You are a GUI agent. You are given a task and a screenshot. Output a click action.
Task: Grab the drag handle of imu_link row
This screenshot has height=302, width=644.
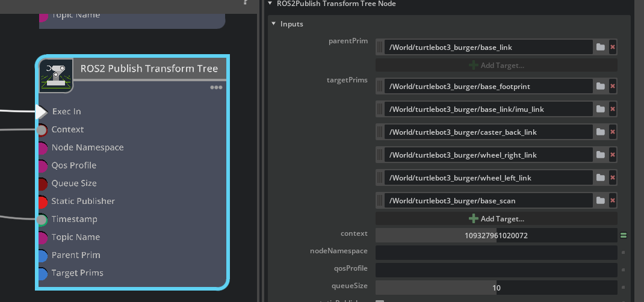(x=380, y=109)
